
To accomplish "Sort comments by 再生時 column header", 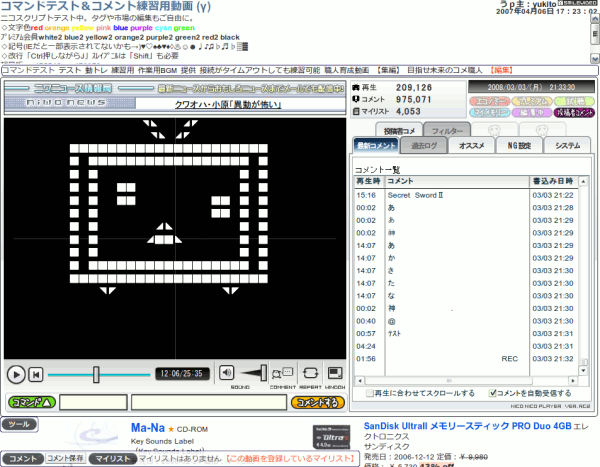I will (x=369, y=181).
